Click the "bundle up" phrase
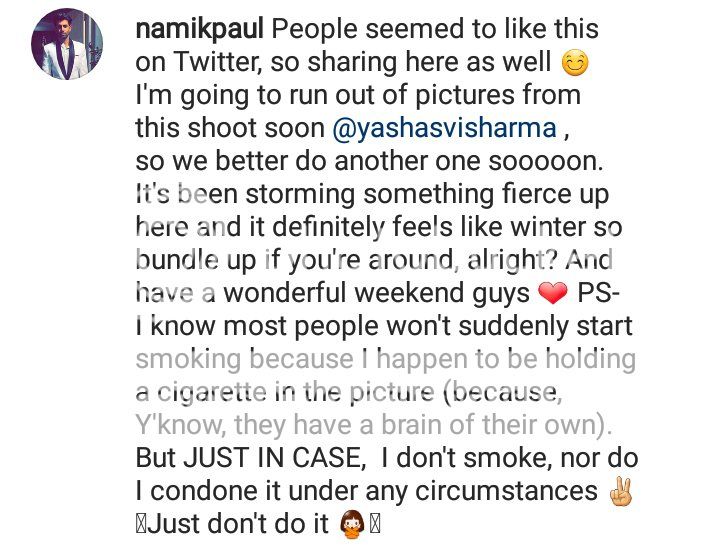 pos(195,261)
